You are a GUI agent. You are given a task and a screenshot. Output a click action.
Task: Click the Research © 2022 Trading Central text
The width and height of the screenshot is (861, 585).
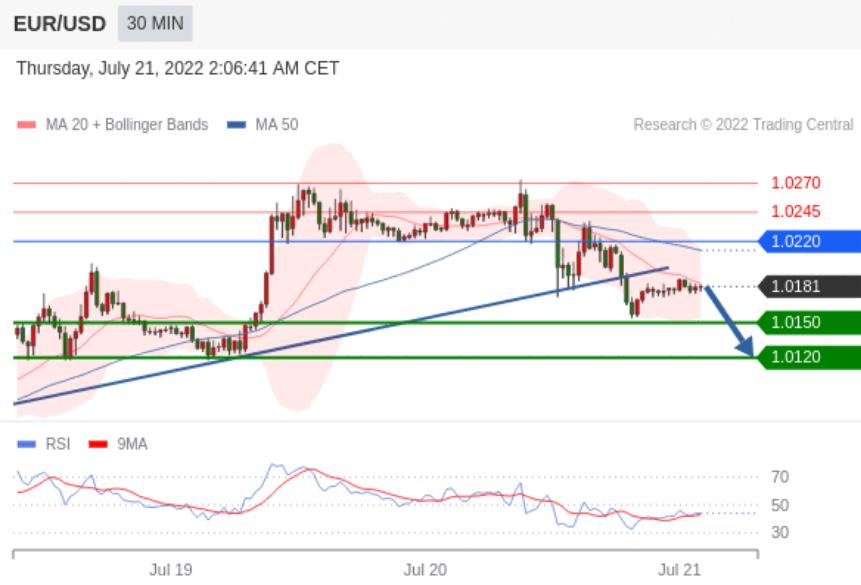point(743,125)
